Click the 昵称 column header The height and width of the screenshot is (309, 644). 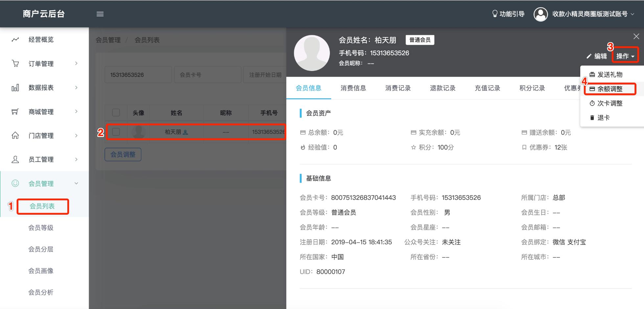226,113
